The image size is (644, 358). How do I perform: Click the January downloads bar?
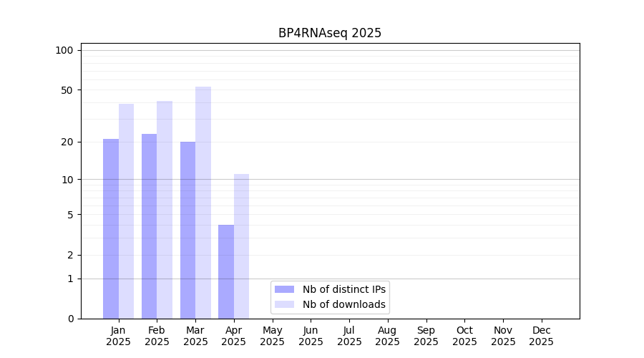(x=126, y=211)
